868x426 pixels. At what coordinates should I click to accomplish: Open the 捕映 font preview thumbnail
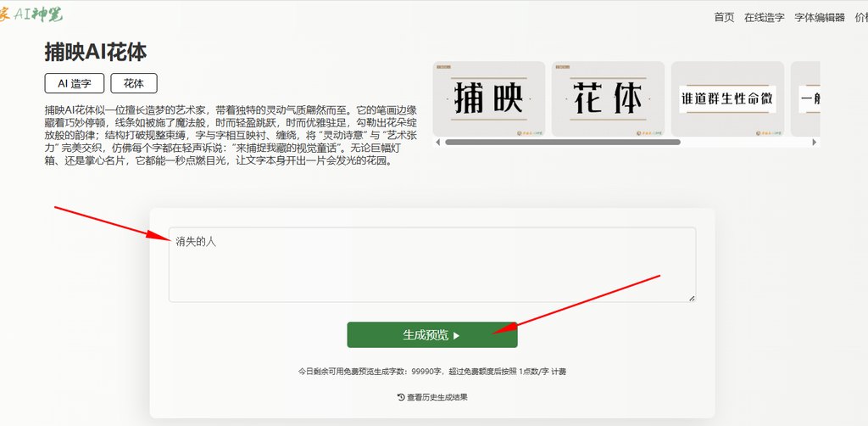click(x=489, y=98)
